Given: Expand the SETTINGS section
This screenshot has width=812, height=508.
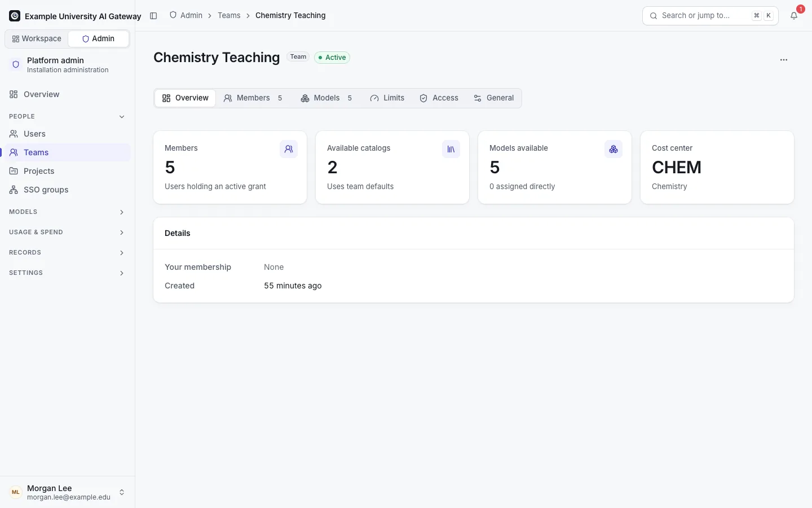Looking at the screenshot, I should (67, 273).
